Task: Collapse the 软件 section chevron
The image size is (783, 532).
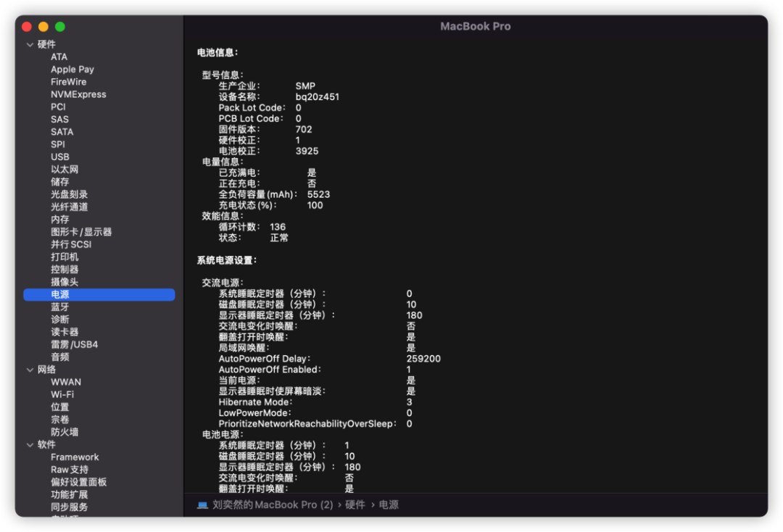Action: [x=30, y=445]
